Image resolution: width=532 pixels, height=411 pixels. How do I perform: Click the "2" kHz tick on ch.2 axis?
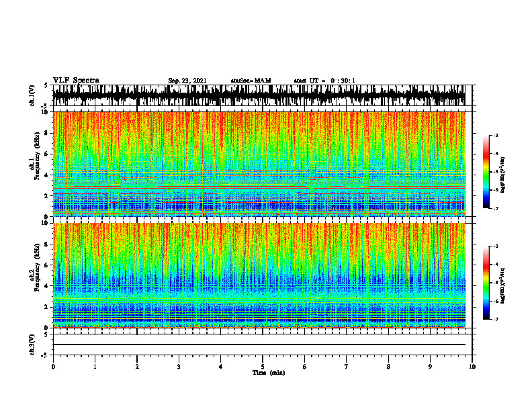tap(46, 307)
